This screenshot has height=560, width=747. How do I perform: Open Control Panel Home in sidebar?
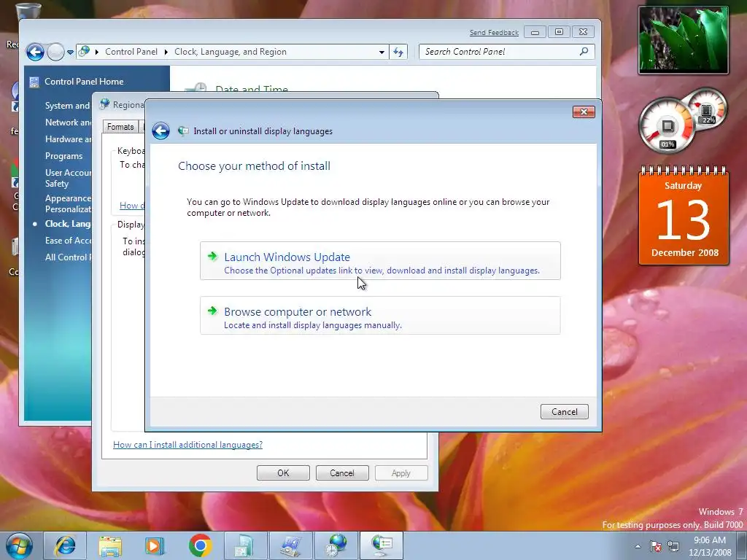tap(84, 82)
